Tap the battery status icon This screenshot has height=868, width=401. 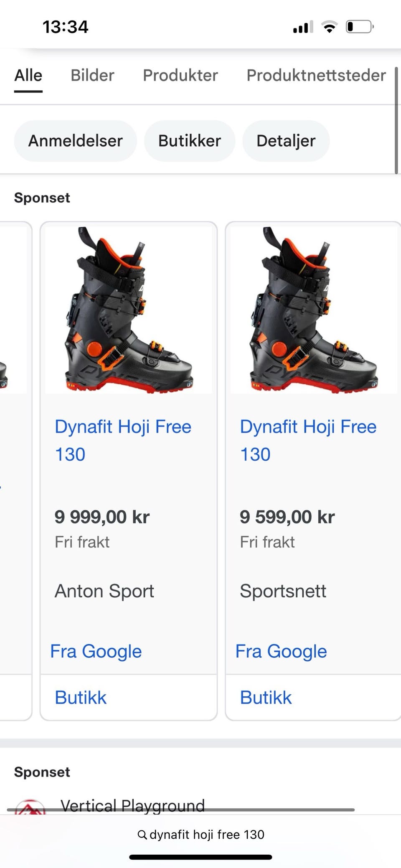click(x=360, y=27)
